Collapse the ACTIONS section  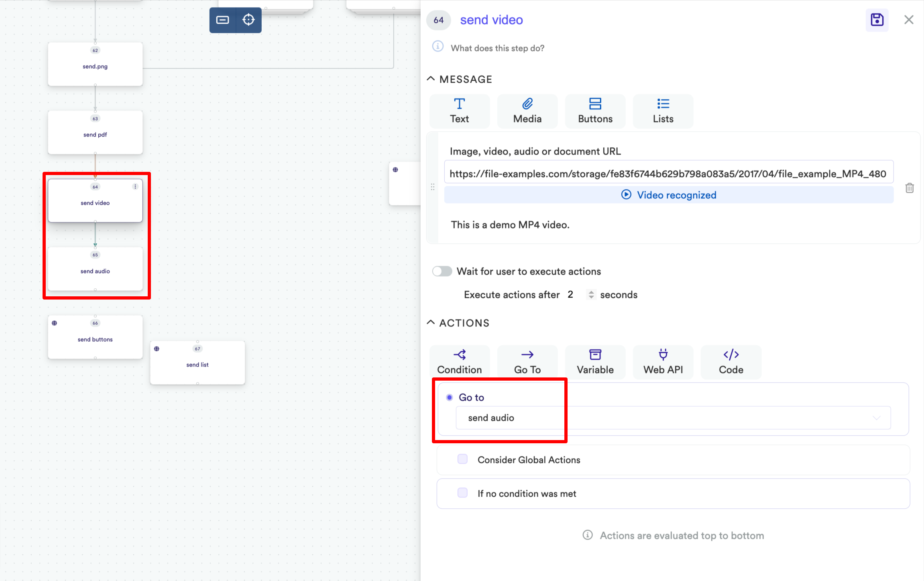pos(431,322)
